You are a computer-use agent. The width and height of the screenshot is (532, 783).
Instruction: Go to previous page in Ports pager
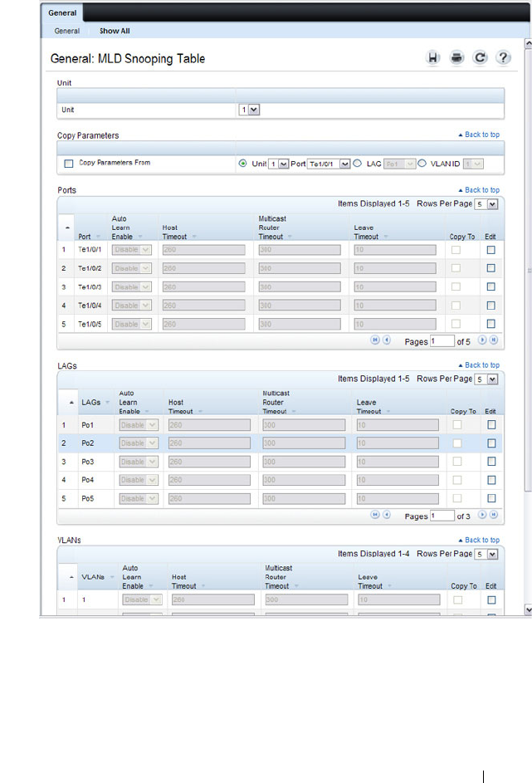tap(386, 340)
